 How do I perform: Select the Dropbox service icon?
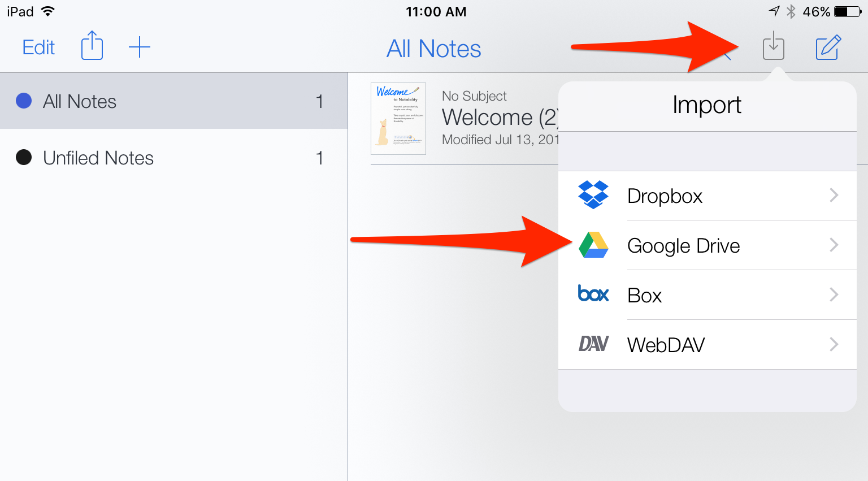593,195
